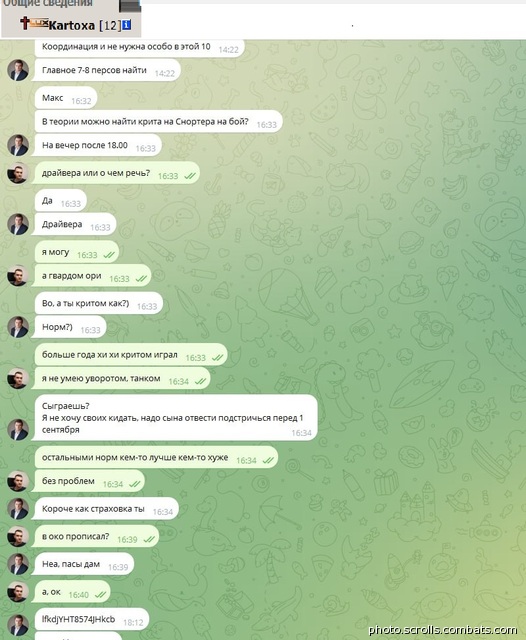This screenshot has width=526, height=640.
Task: Click avatar beside 'в око прописал?' message
Action: [x=18, y=536]
